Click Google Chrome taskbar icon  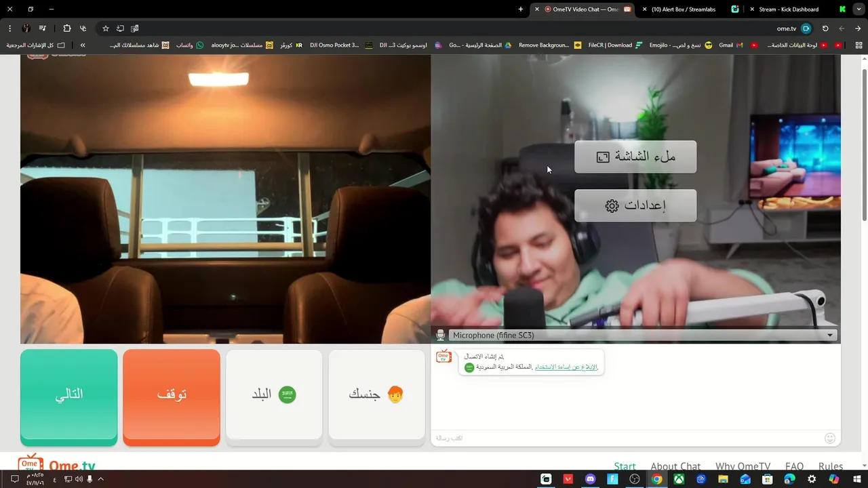tap(656, 479)
